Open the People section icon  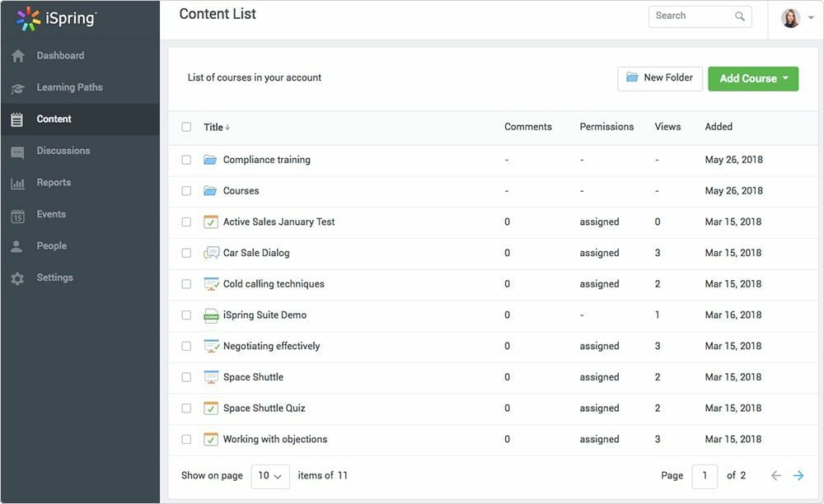(x=17, y=245)
